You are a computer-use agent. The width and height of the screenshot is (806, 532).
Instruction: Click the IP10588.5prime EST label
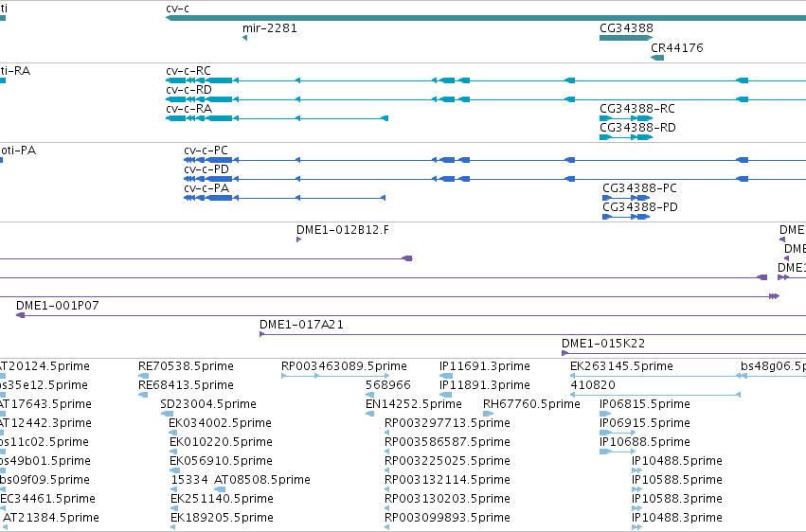(x=677, y=480)
